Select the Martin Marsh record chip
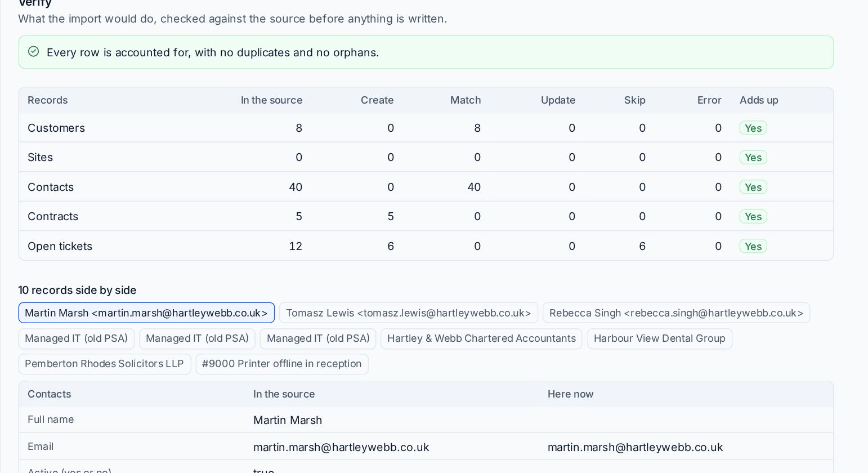 [x=146, y=313]
